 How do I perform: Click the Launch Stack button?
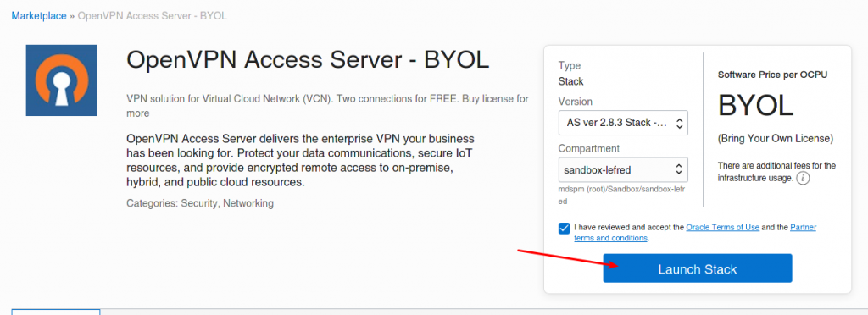[698, 269]
